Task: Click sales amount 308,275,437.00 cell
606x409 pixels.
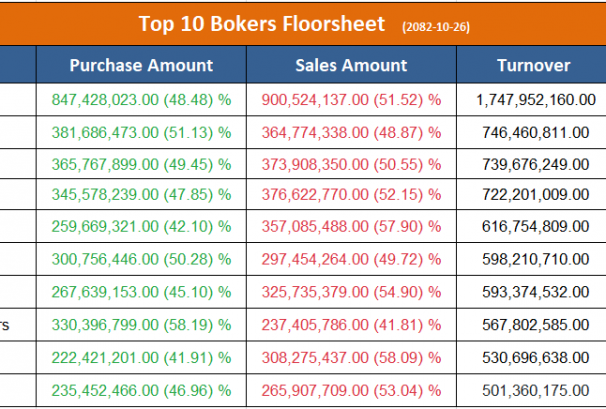Action: [x=351, y=357]
